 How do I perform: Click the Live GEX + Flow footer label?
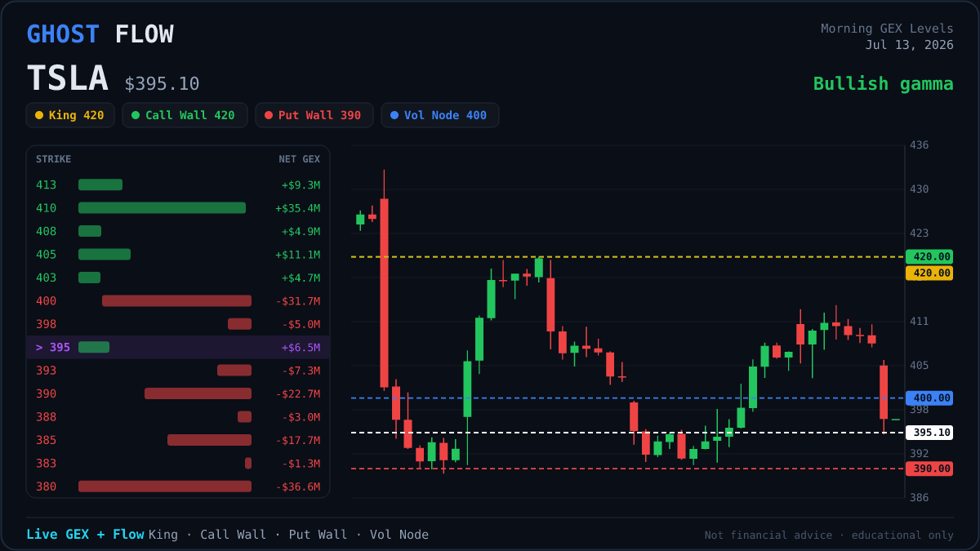pos(85,535)
